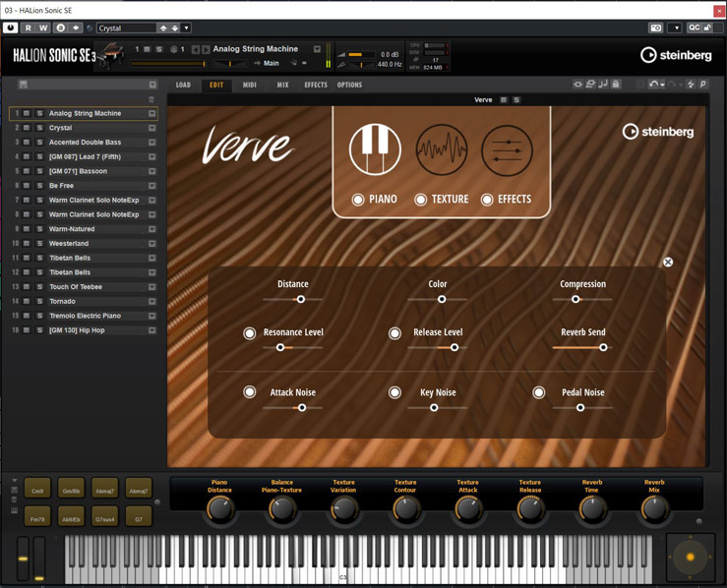This screenshot has width=727, height=588.
Task: Trigger the Cm9 chord pad
Action: (37, 490)
